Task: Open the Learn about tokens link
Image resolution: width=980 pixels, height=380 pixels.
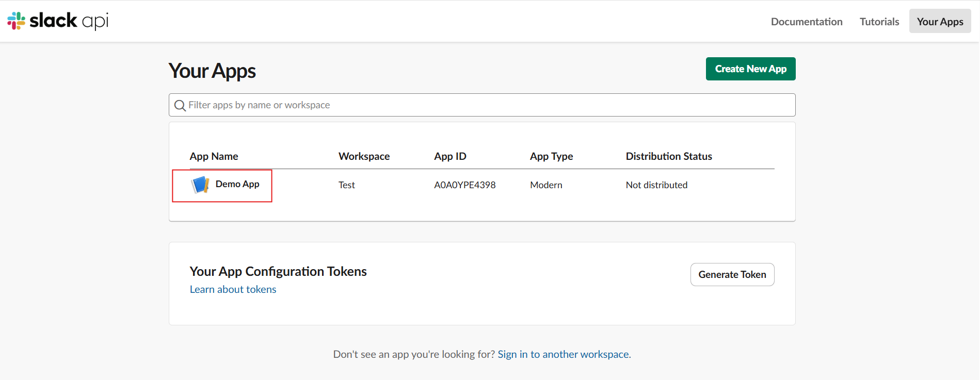Action: pyautogui.click(x=233, y=289)
